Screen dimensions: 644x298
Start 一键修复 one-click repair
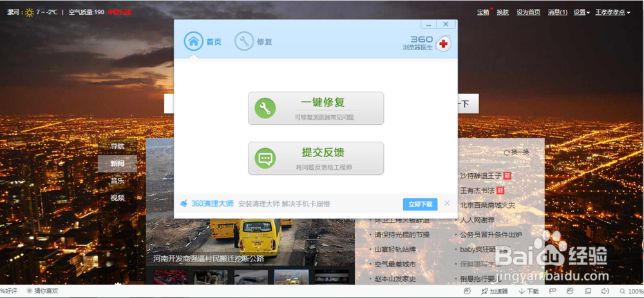[x=316, y=108]
